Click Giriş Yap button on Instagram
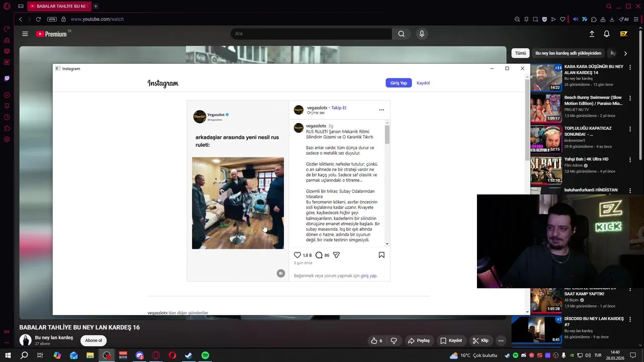644x362 pixels. 398,83
